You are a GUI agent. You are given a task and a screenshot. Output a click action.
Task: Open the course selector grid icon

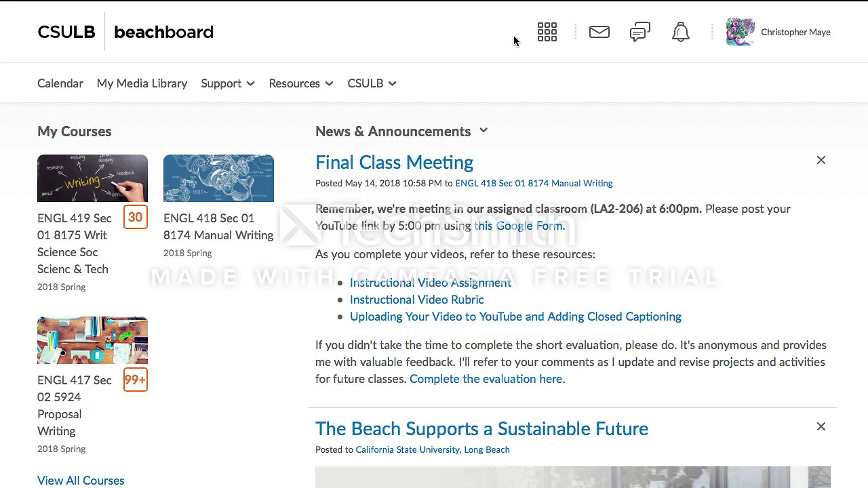(547, 32)
